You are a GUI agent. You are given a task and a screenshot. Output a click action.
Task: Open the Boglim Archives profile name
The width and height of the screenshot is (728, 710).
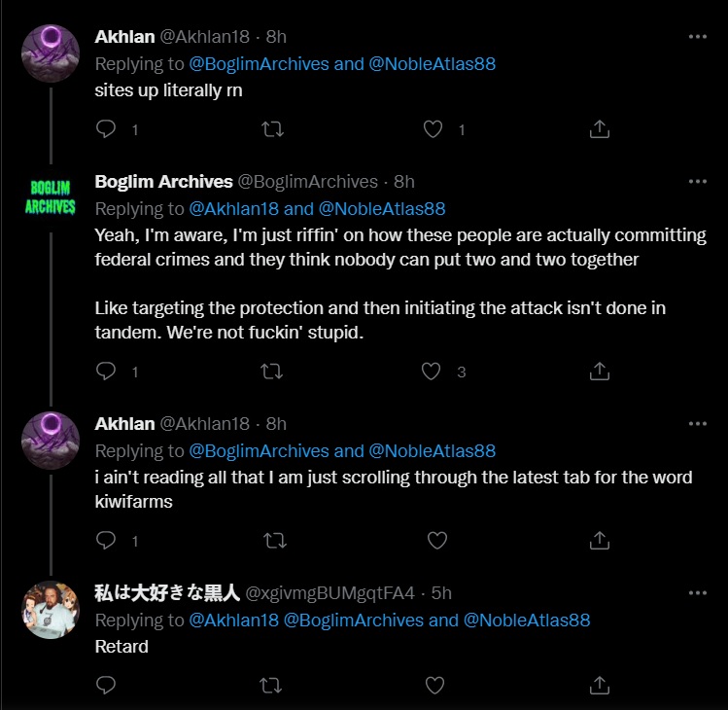click(163, 182)
